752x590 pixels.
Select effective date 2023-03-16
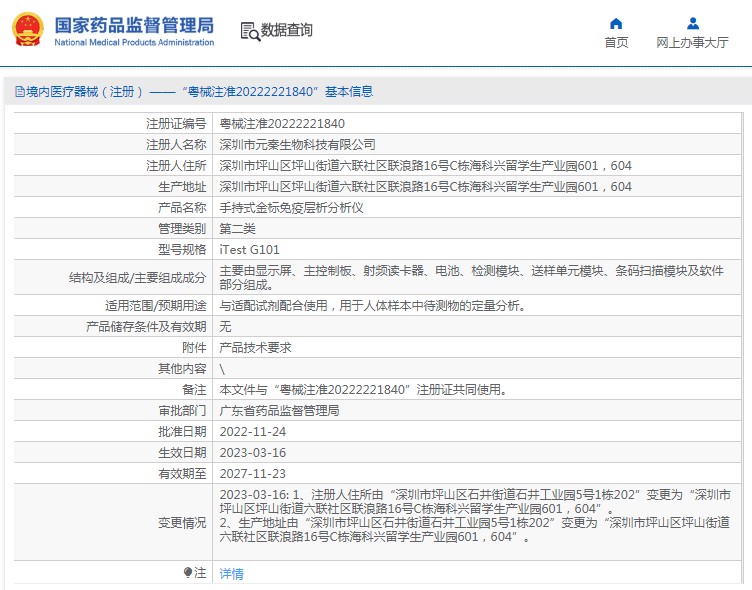pyautogui.click(x=253, y=453)
